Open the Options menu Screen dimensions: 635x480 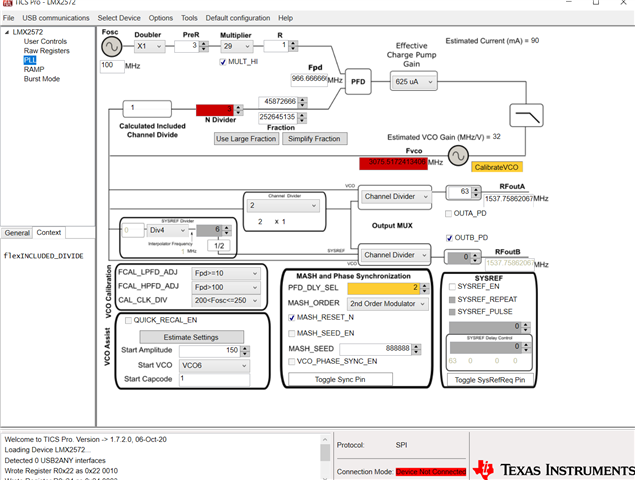point(161,18)
